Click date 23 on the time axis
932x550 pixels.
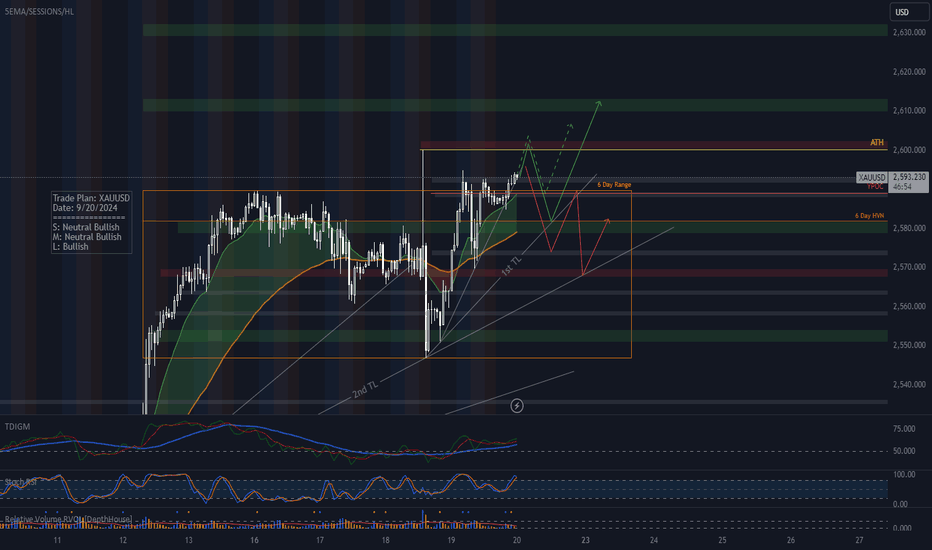(585, 540)
